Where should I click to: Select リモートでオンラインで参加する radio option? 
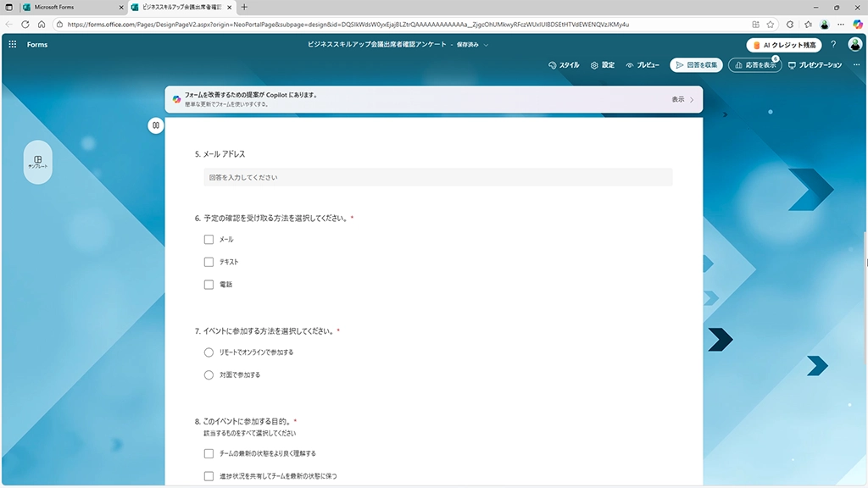[x=209, y=352]
